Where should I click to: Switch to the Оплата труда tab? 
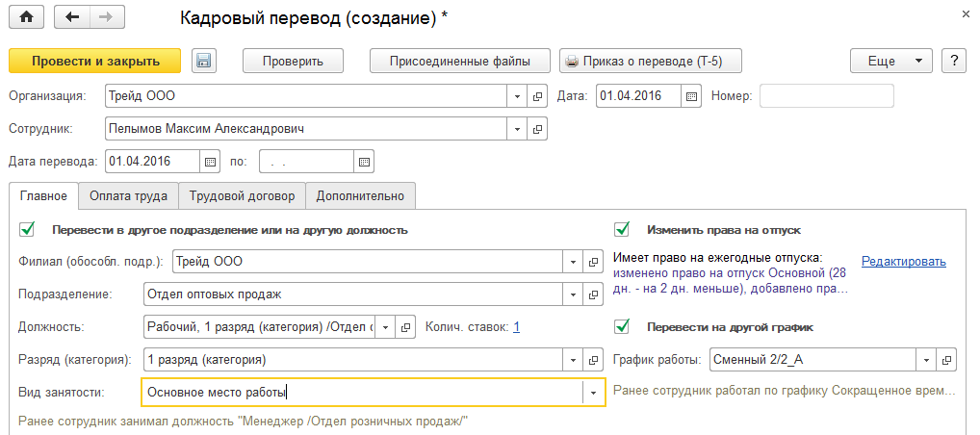pos(128,195)
